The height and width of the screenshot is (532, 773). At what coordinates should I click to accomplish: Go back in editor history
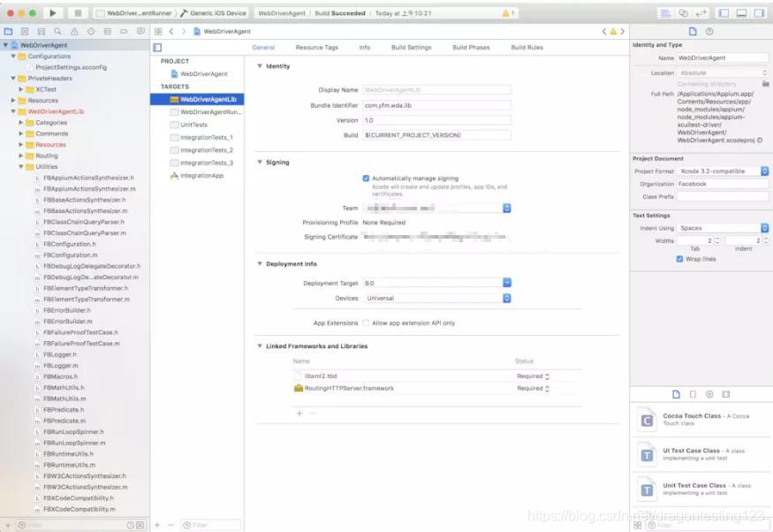(x=171, y=32)
